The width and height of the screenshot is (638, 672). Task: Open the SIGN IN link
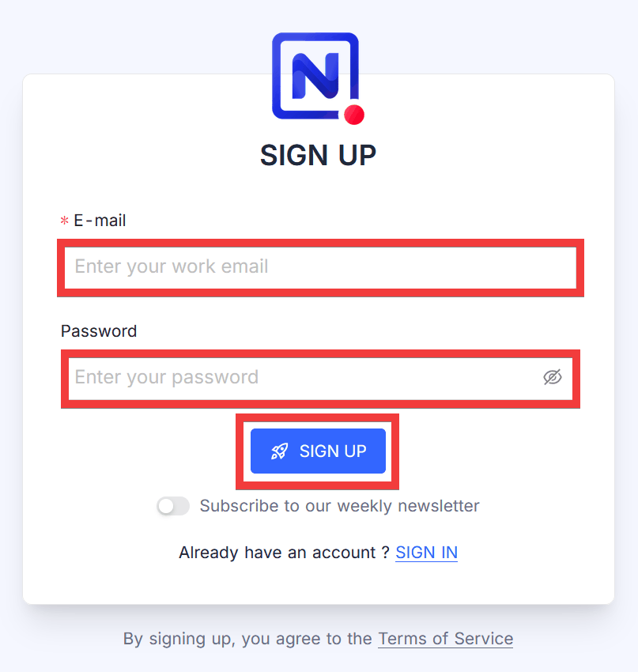[x=426, y=553]
